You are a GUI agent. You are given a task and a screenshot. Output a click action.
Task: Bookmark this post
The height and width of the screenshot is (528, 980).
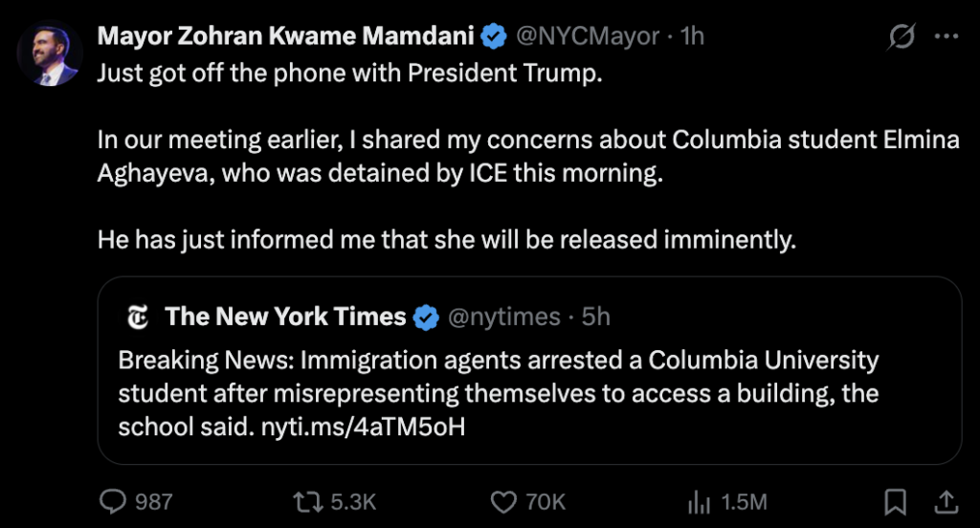(x=895, y=500)
